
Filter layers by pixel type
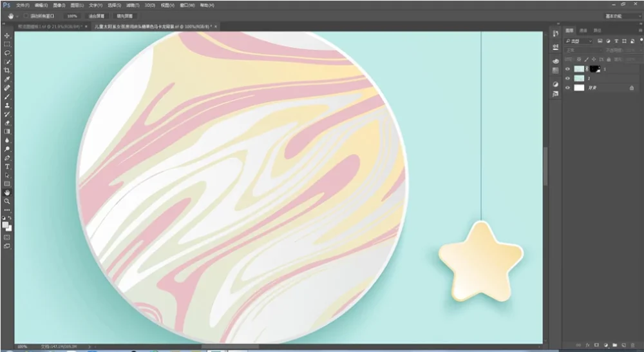pos(600,41)
